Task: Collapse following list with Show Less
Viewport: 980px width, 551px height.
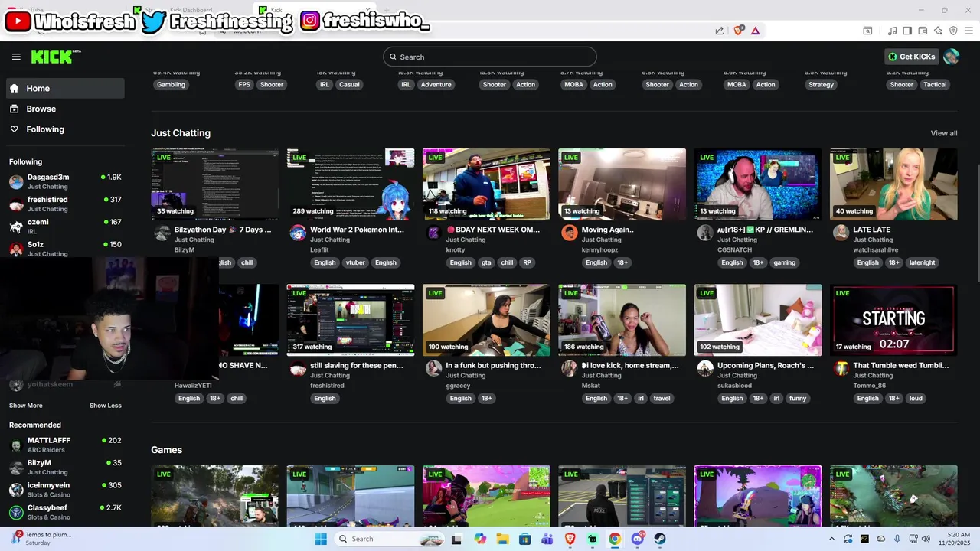Action: coord(106,406)
